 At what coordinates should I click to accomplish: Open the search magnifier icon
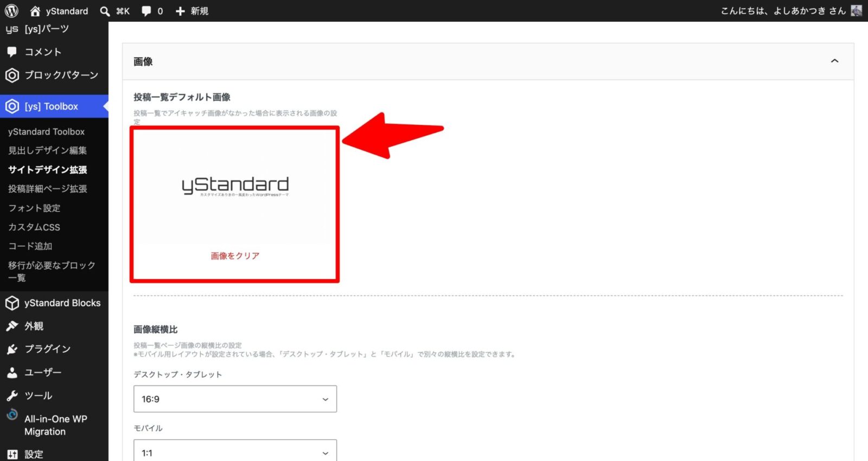pyautogui.click(x=105, y=11)
